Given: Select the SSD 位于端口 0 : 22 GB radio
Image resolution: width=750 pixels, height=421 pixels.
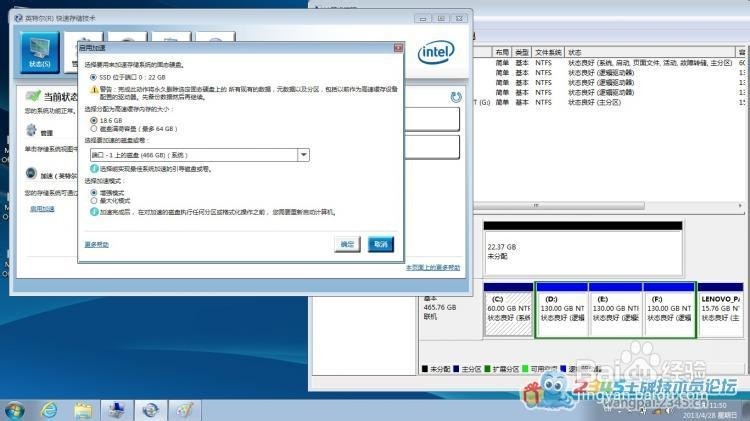Looking at the screenshot, I should 93,77.
